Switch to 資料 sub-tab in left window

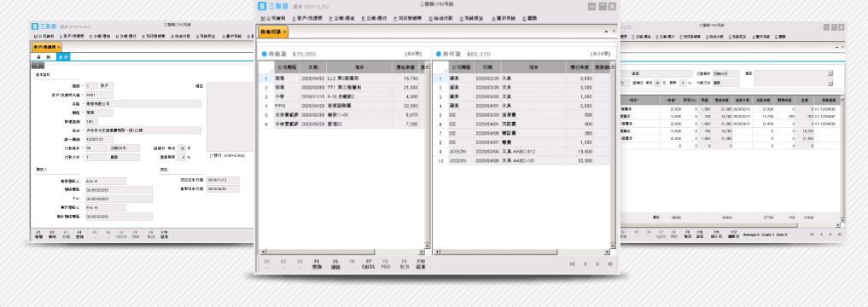pyautogui.click(x=62, y=57)
